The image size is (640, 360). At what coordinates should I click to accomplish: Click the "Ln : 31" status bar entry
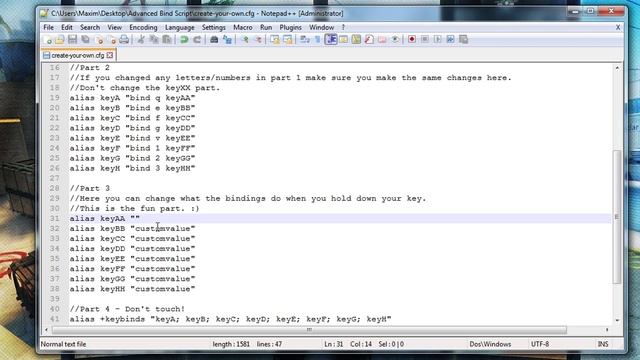coord(333,344)
